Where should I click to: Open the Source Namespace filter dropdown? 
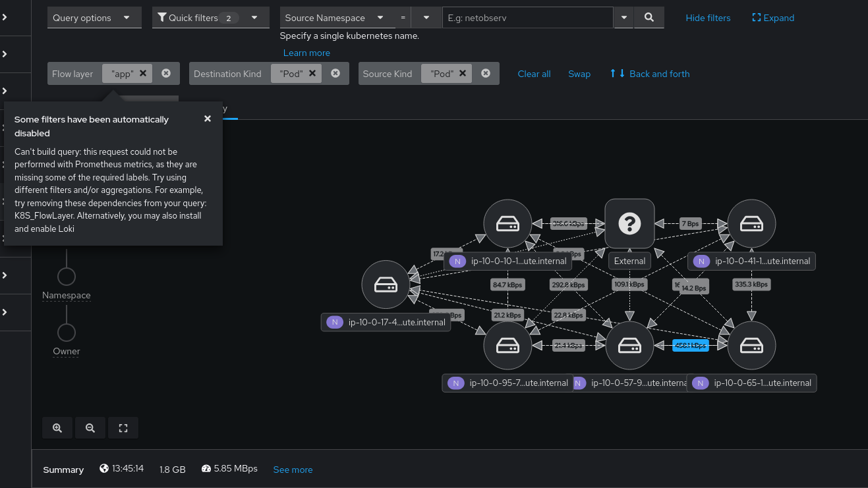click(x=338, y=18)
